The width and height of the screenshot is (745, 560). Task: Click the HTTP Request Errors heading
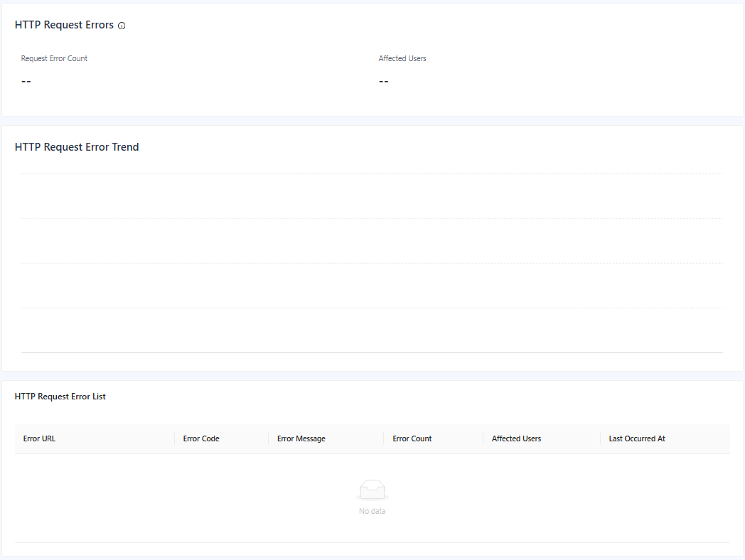click(64, 25)
